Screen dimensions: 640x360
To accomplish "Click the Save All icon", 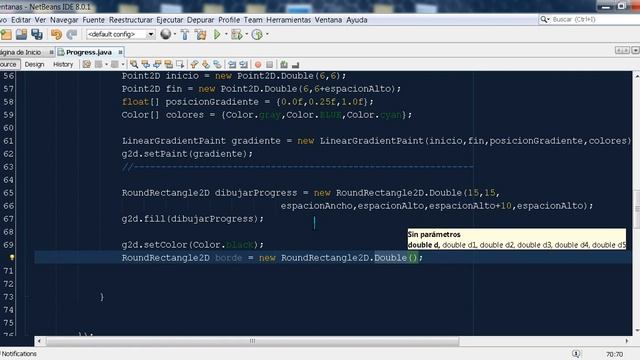I will 37,35.
